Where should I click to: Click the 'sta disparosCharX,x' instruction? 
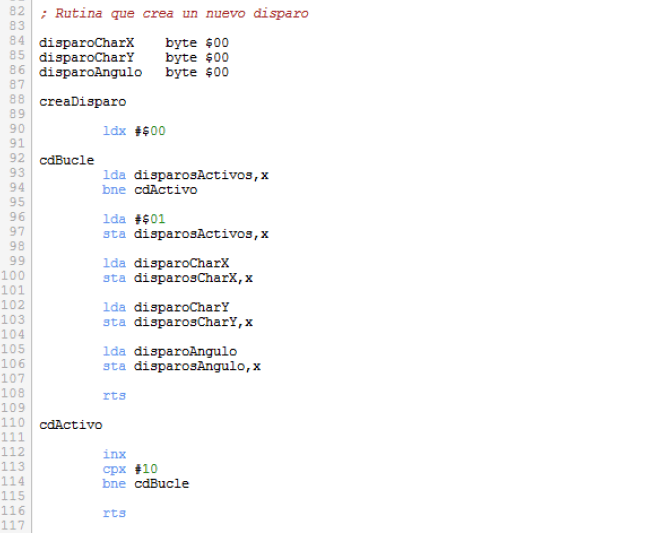178,278
